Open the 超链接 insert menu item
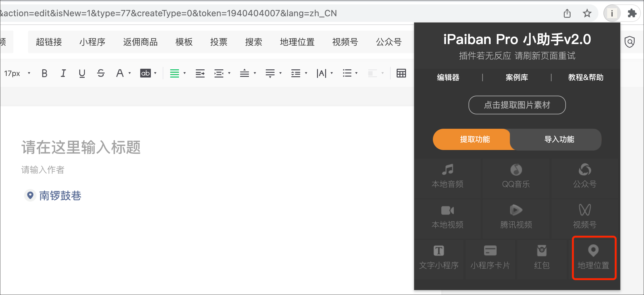The width and height of the screenshot is (644, 295). 49,42
